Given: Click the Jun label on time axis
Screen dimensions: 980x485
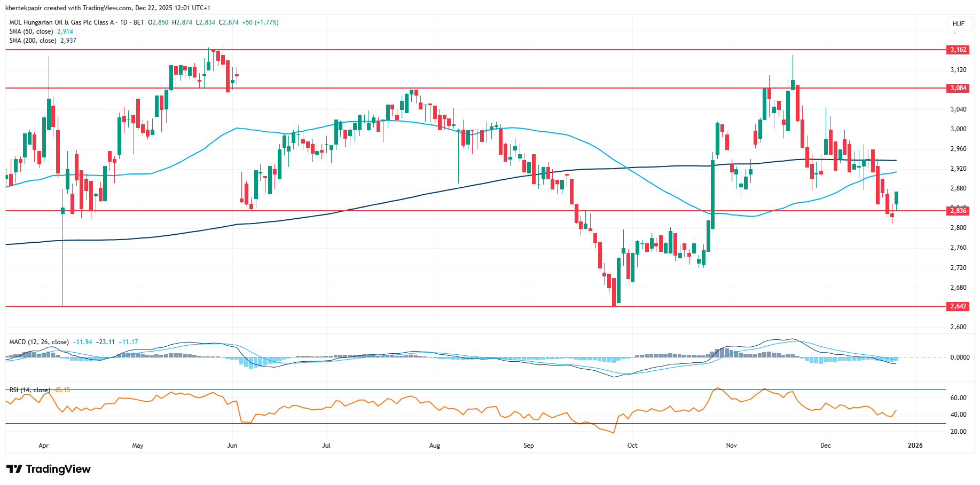Looking at the screenshot, I should point(232,446).
